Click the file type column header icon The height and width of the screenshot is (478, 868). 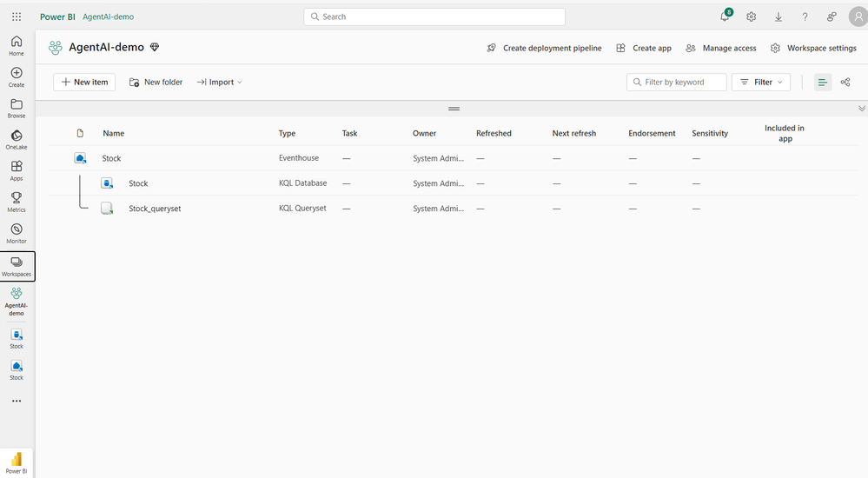pos(80,133)
